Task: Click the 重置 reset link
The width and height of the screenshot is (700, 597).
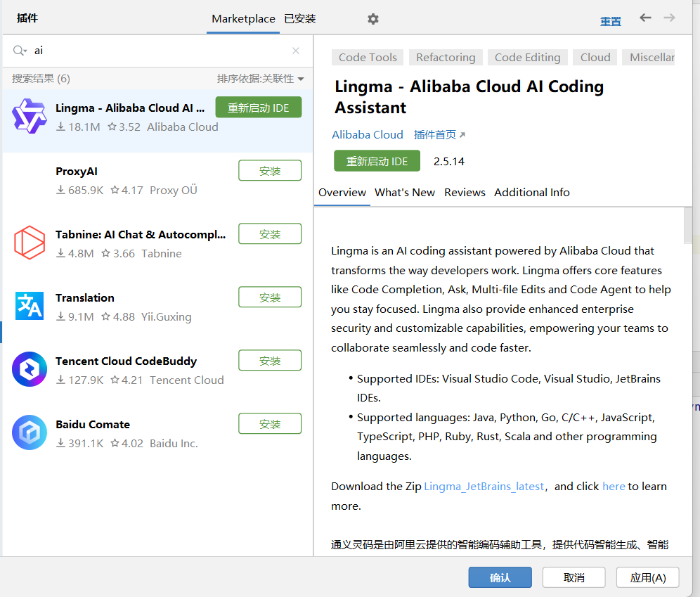Action: pos(610,21)
